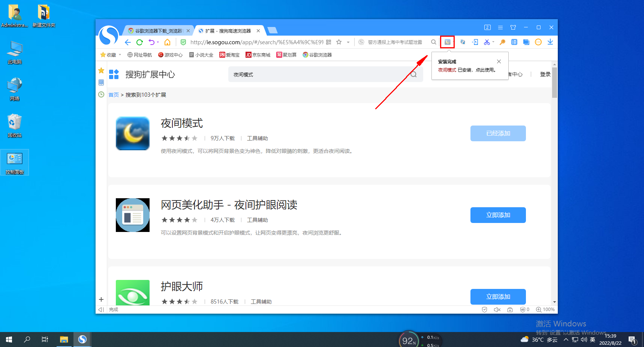The image size is (644, 347).
Task: Open 爱淘宝 bookmark
Action: [x=229, y=55]
